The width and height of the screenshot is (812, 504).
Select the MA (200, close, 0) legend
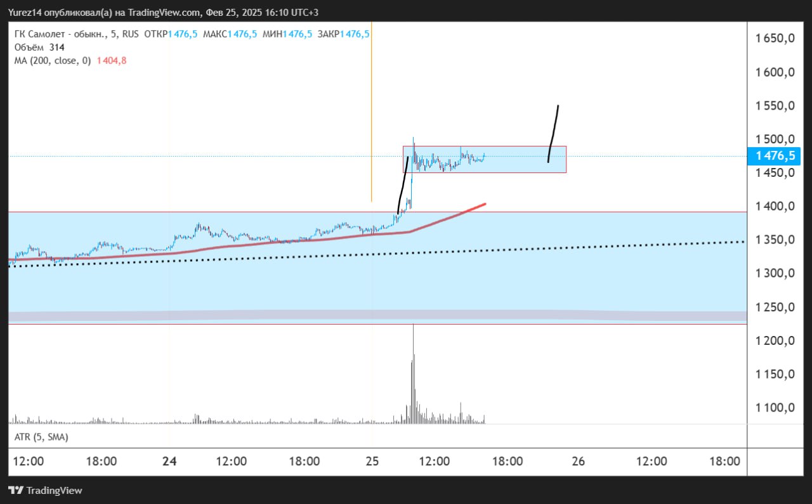53,60
